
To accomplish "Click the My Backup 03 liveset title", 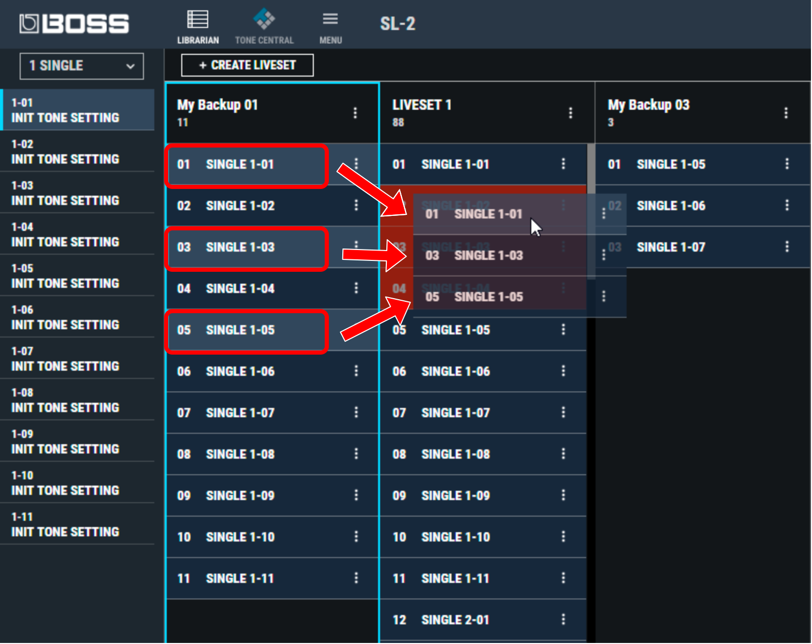I will [649, 105].
